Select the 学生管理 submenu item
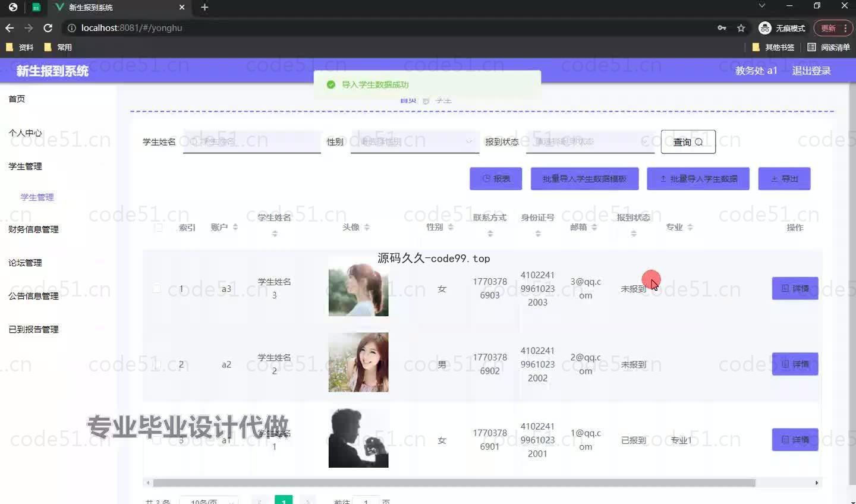 coord(37,197)
